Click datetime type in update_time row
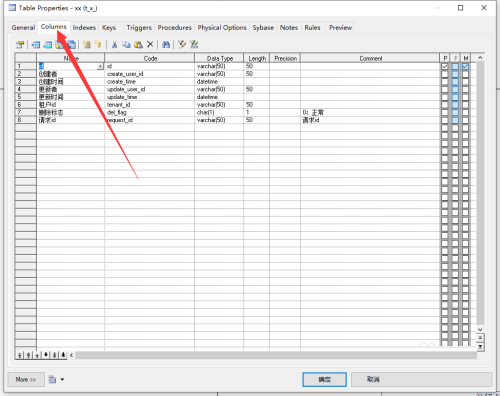 tap(219, 97)
